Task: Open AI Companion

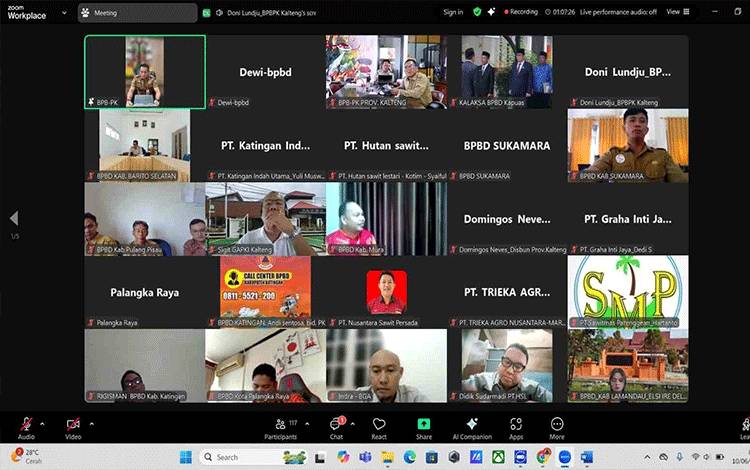Action: pos(472,428)
